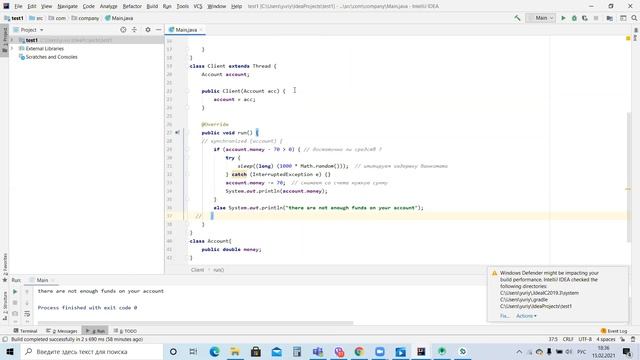Image resolution: width=640 pixels, height=360 pixels.
Task: Change 4 spaces indent setting
Action: (x=606, y=339)
